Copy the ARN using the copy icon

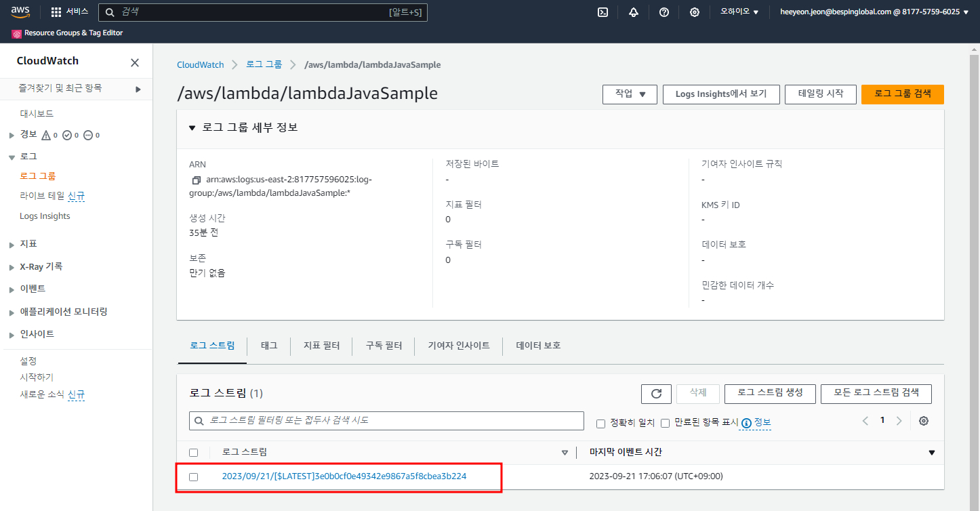click(x=197, y=180)
